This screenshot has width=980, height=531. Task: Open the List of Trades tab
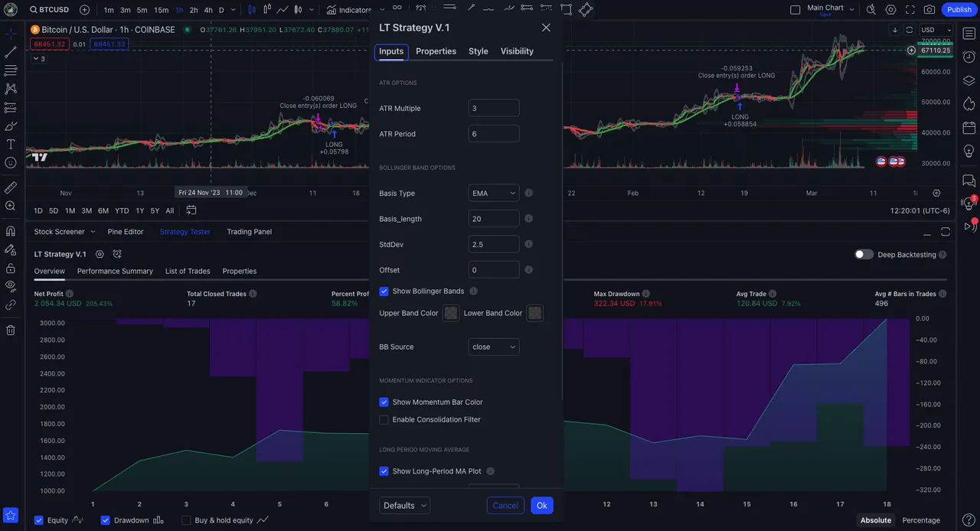pyautogui.click(x=188, y=271)
